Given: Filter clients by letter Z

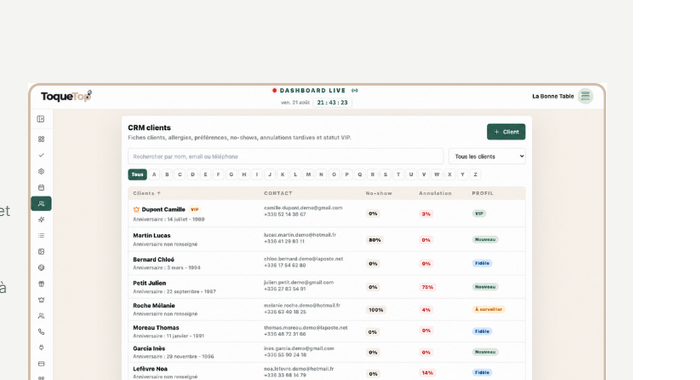Looking at the screenshot, I should 475,175.
